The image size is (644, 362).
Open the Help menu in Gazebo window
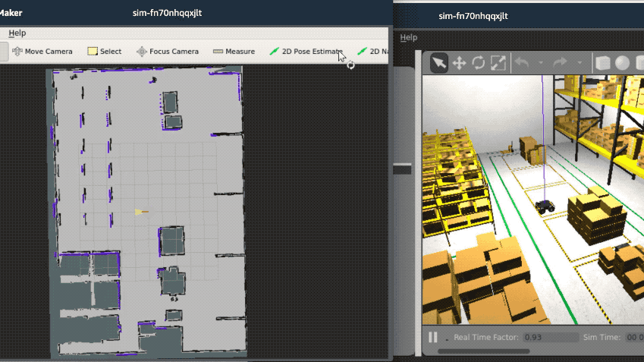[409, 37]
